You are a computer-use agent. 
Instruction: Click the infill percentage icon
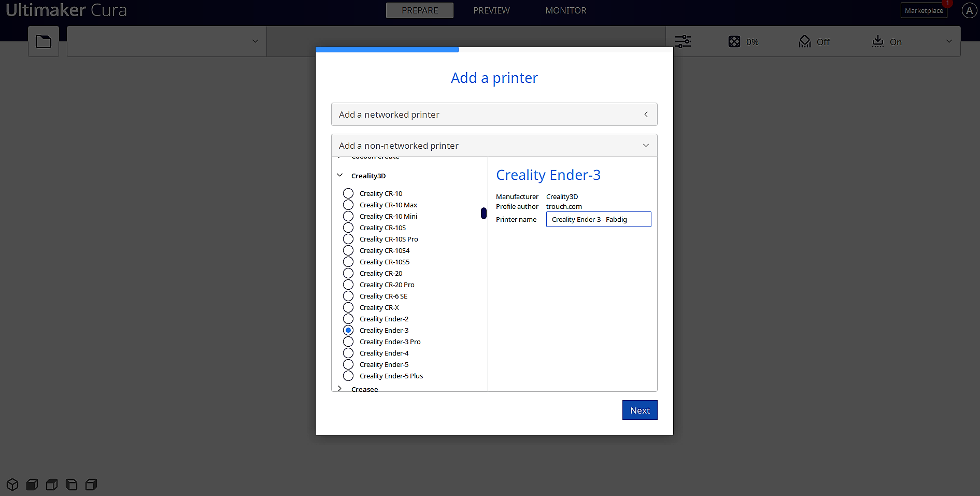(734, 41)
